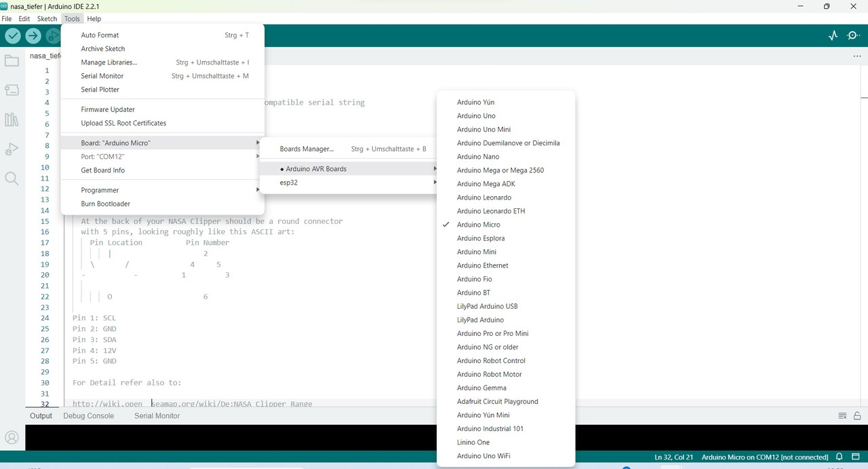Image resolution: width=868 pixels, height=469 pixels.
Task: Choose Manage Libraries...
Action: [163, 62]
